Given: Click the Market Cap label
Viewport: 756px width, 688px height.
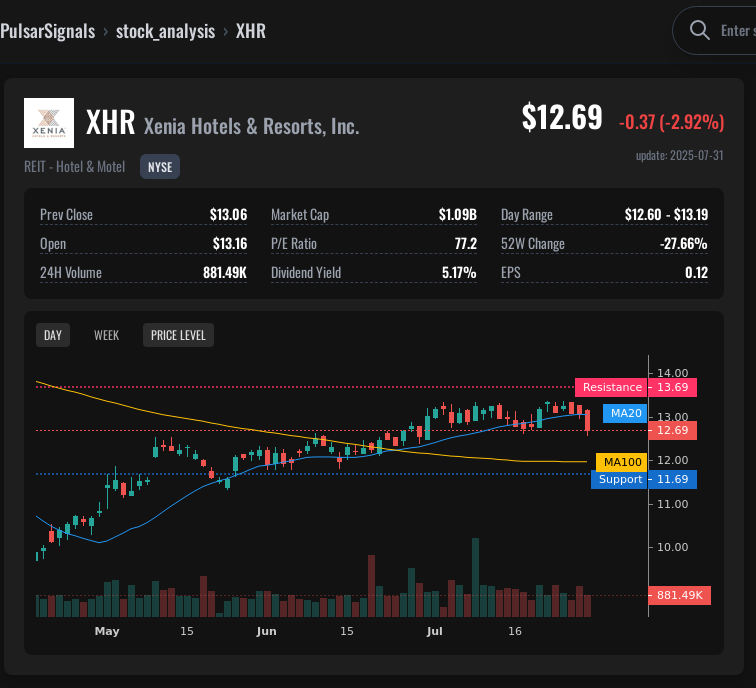Looking at the screenshot, I should click(x=300, y=215).
